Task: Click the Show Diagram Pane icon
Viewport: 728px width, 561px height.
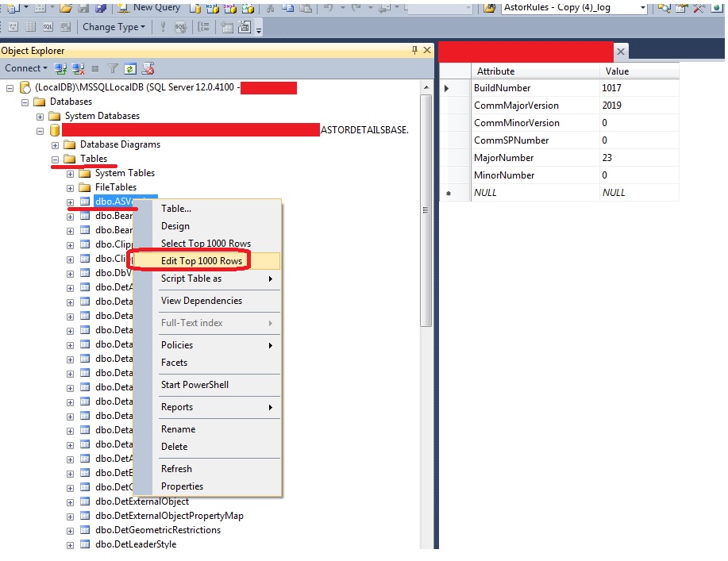Action: coord(13,26)
